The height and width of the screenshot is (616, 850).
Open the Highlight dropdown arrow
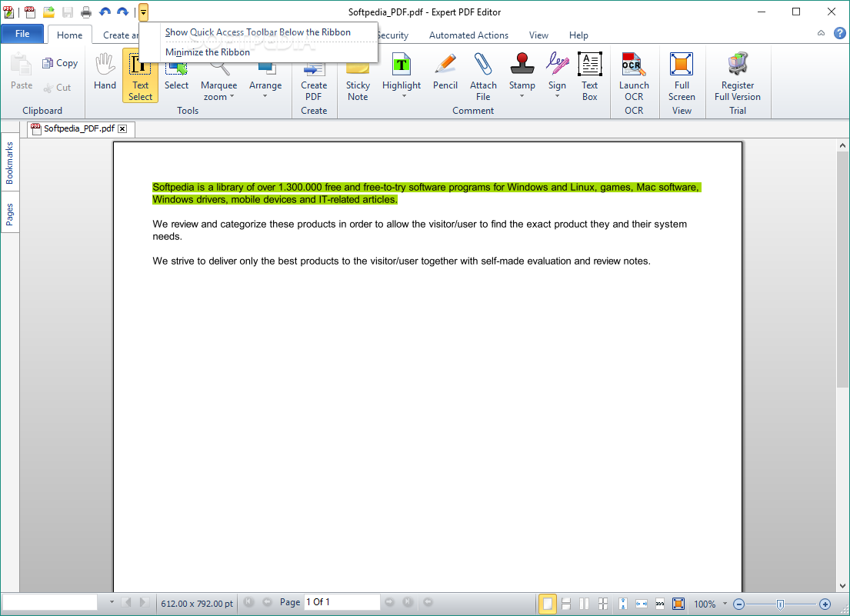point(404,96)
